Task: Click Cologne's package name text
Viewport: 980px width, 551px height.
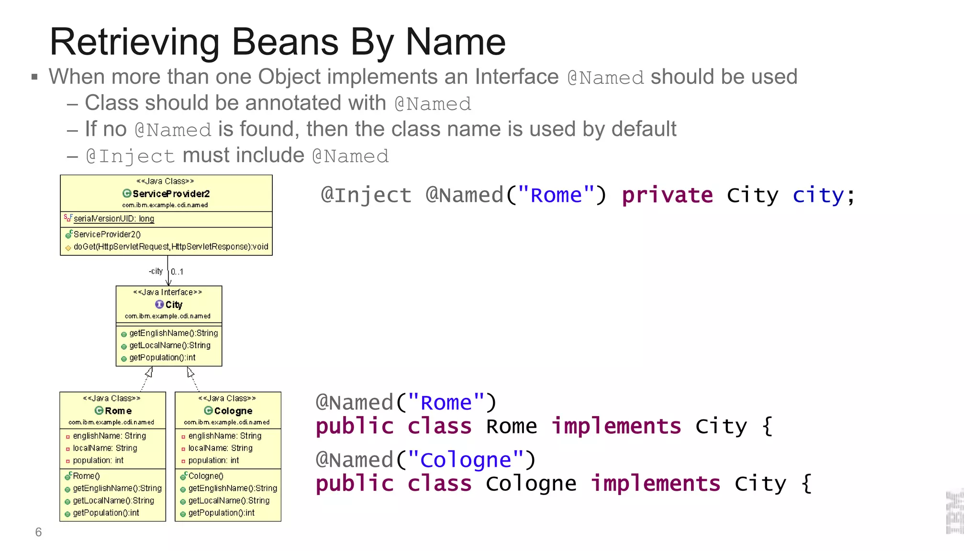Action: 227,422
